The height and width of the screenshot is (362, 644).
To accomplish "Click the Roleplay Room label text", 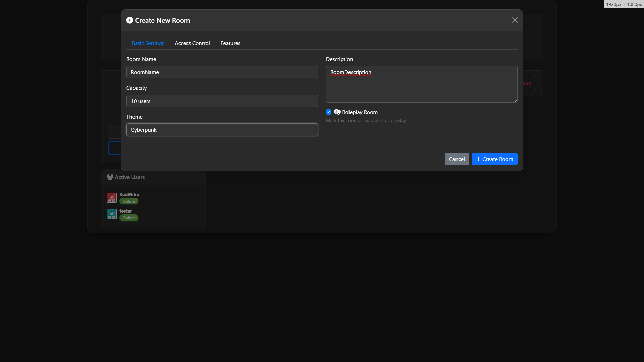I will [360, 112].
